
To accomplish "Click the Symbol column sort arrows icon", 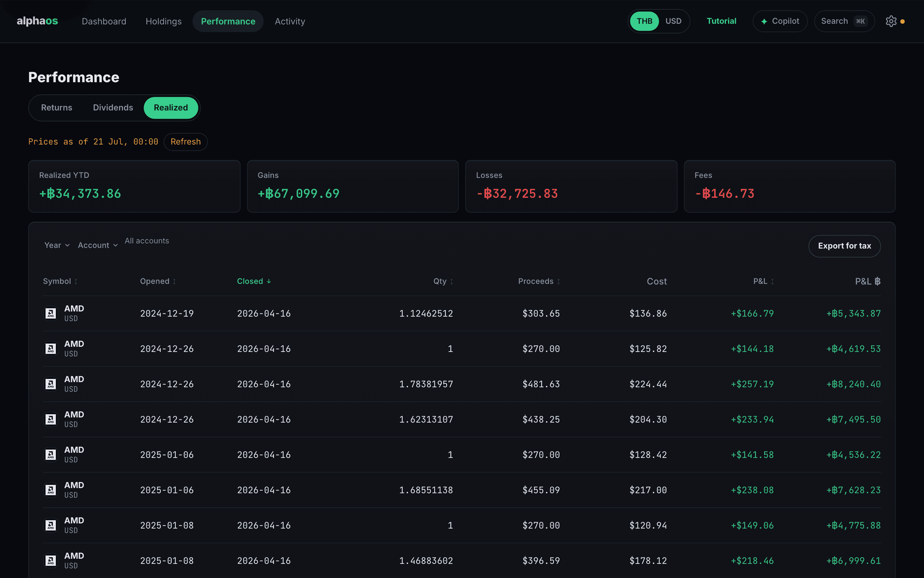I will (76, 281).
